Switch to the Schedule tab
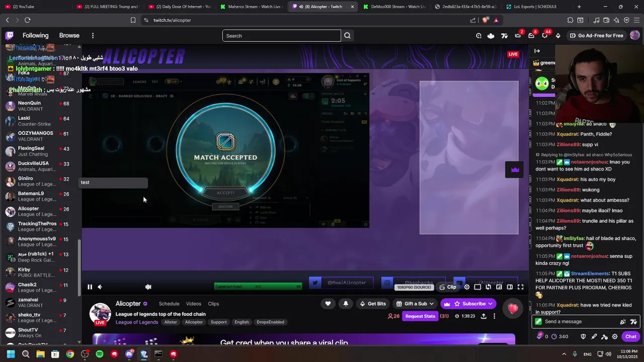 [169, 304]
